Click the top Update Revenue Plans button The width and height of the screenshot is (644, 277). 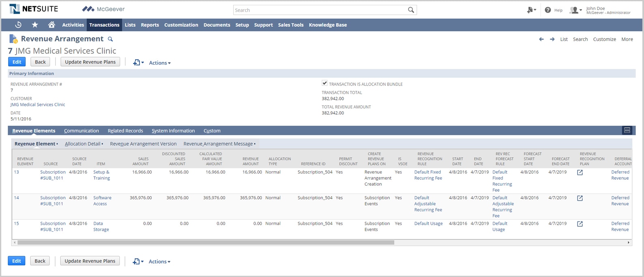coord(90,62)
